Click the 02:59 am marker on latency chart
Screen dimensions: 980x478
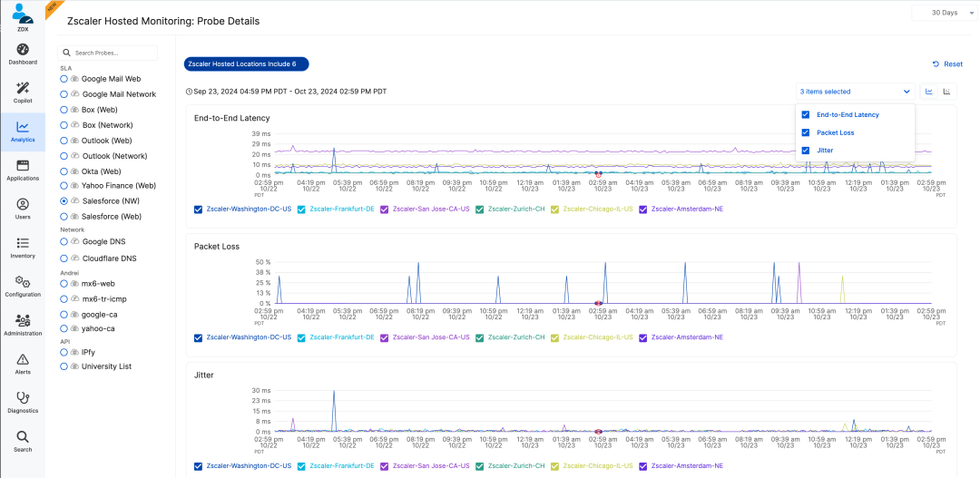tap(598, 174)
